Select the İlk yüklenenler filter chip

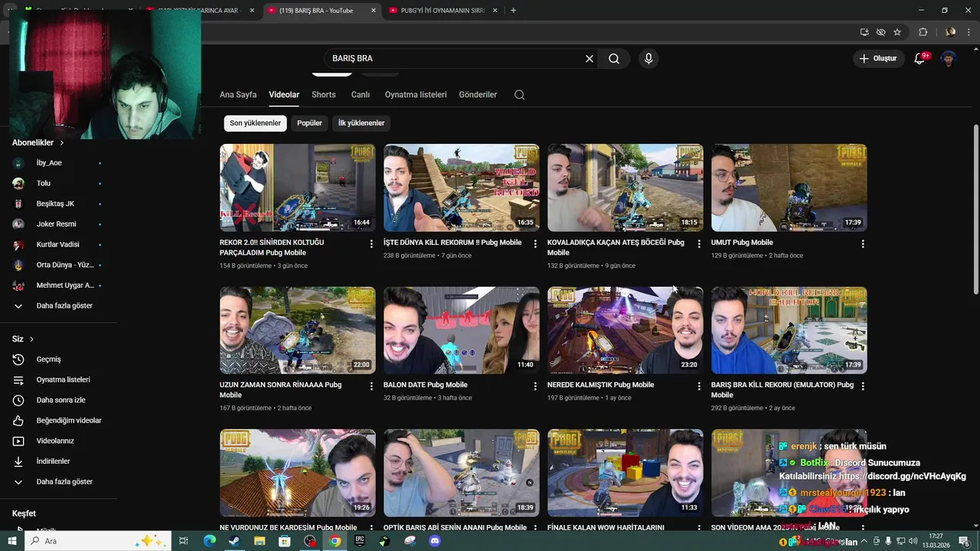(361, 123)
